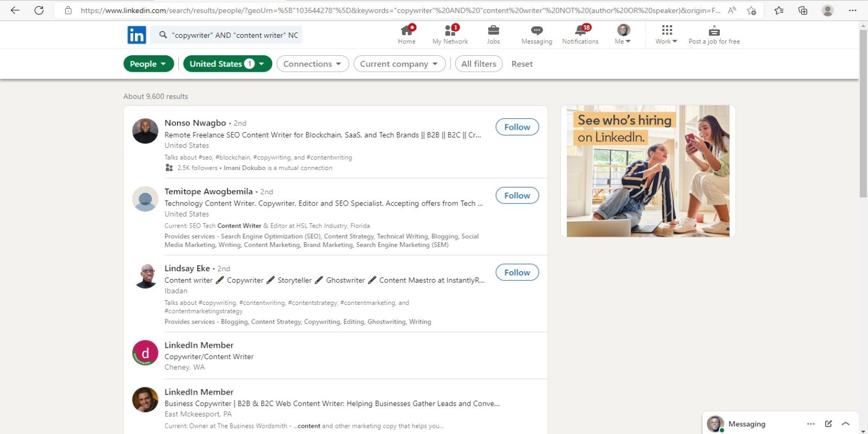This screenshot has width=868, height=434.
Task: Expand the United States location filter
Action: [227, 64]
